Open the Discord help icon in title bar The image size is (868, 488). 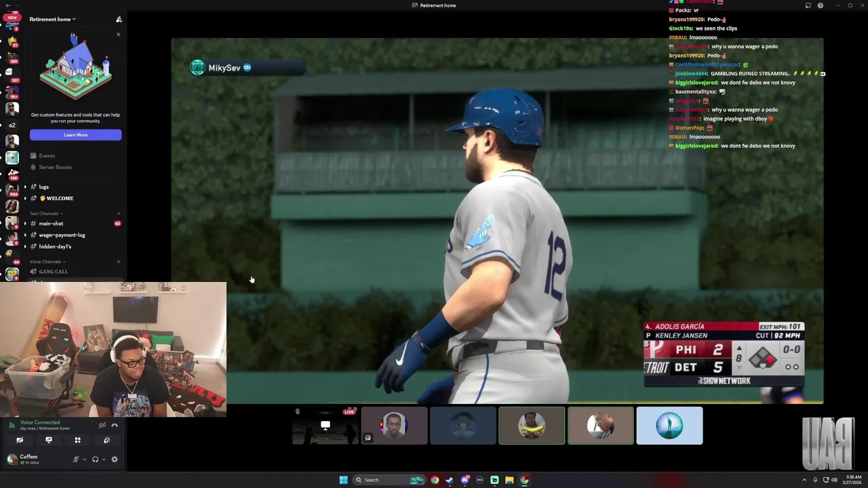point(821,5)
